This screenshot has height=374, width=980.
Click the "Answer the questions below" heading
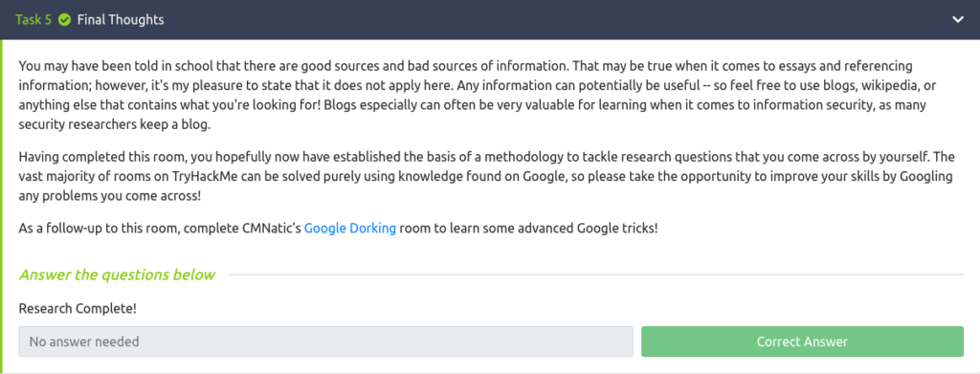tap(118, 275)
